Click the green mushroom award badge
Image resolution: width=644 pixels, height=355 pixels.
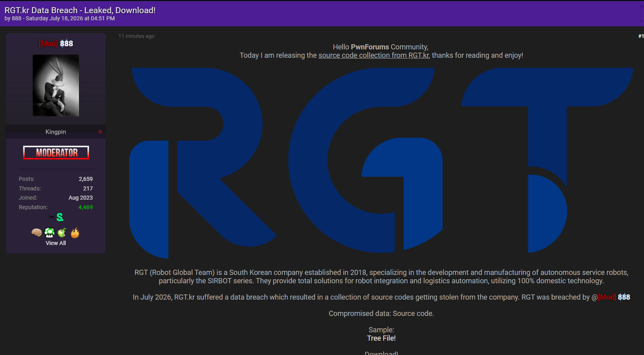49,233
